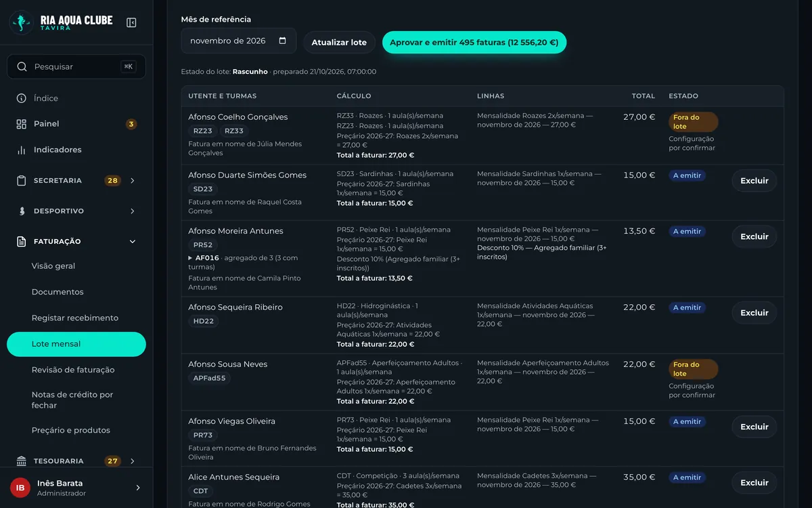The image size is (812, 508).
Task: Open the calendar picker in month field
Action: click(x=282, y=41)
